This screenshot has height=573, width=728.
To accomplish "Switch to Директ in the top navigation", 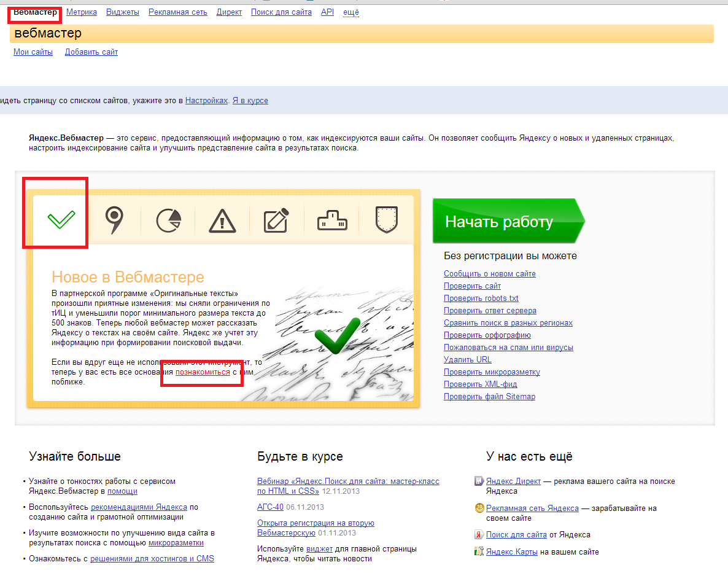I will pyautogui.click(x=229, y=12).
